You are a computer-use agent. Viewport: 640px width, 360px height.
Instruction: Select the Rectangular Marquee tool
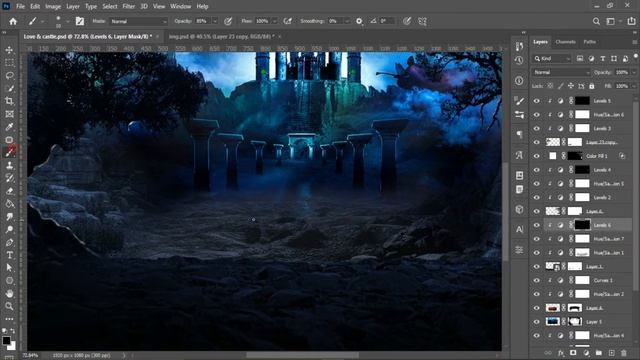click(9, 63)
